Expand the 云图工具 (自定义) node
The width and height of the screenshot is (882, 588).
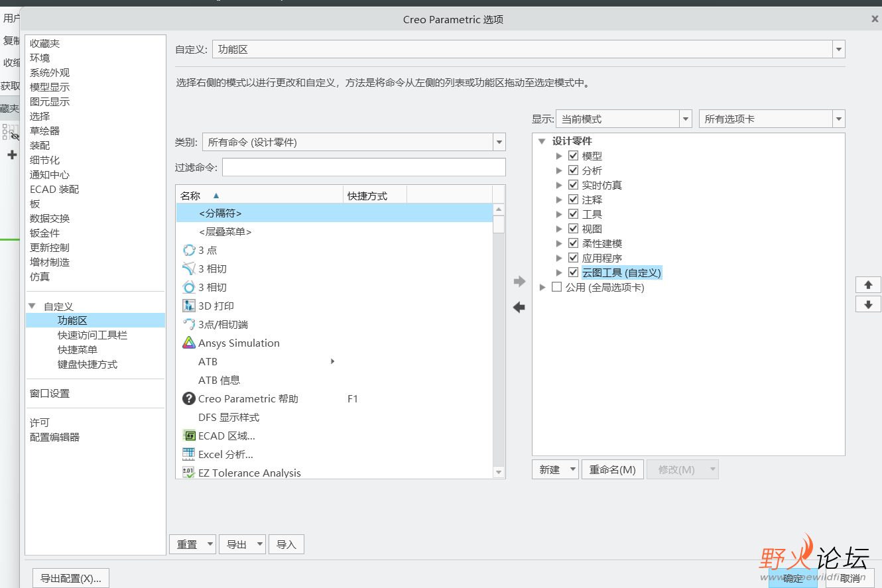point(559,272)
